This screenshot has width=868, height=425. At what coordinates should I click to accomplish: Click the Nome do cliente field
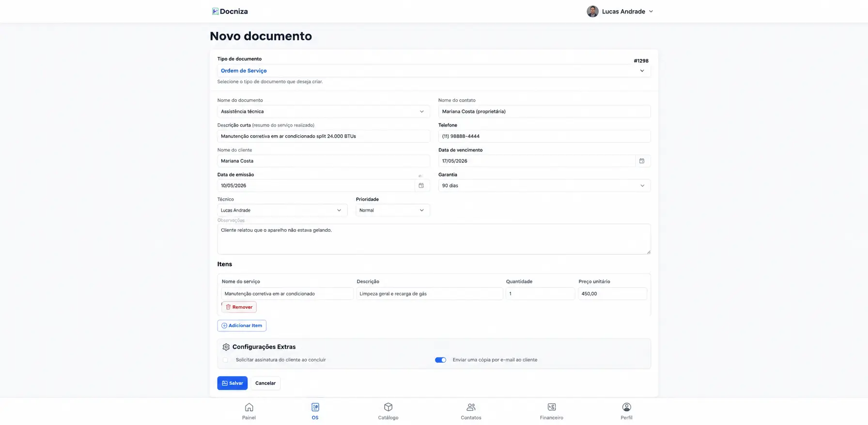323,161
